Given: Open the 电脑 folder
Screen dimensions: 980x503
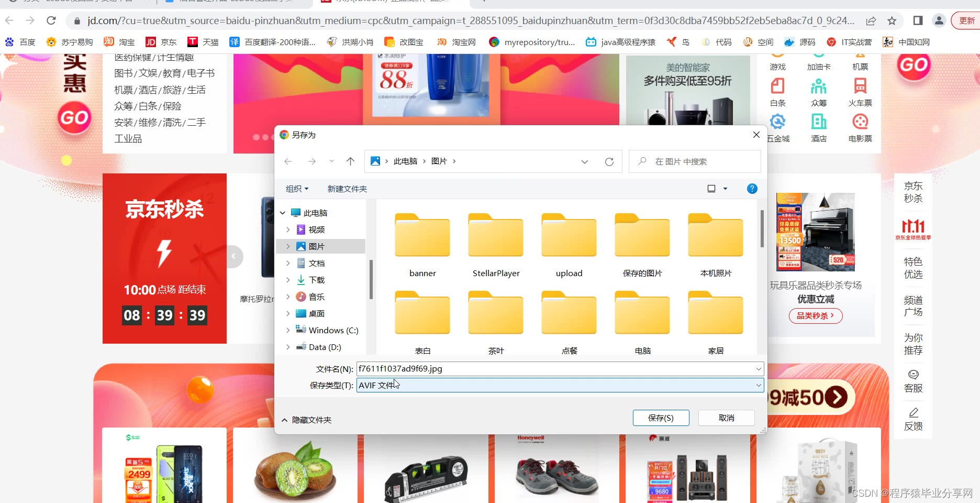Looking at the screenshot, I should pyautogui.click(x=642, y=322).
